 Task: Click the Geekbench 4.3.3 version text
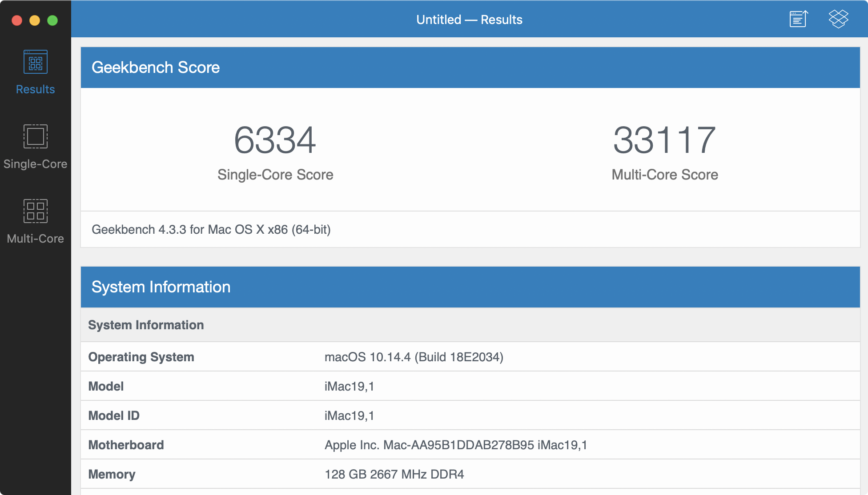tap(211, 230)
